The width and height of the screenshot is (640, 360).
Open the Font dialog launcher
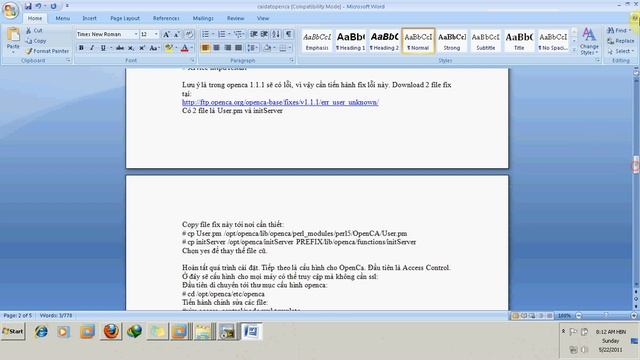point(192,60)
